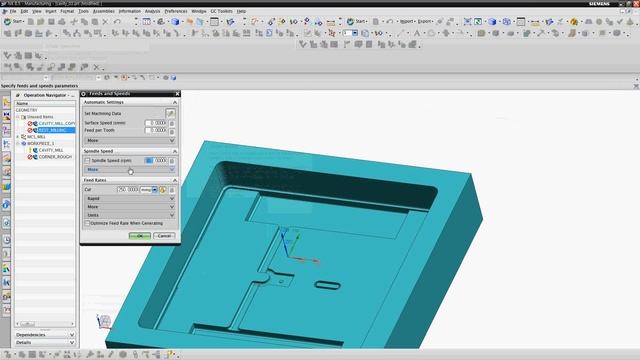Open the GC Toolkits menu
Image resolution: width=640 pixels, height=360 pixels.
point(221,11)
